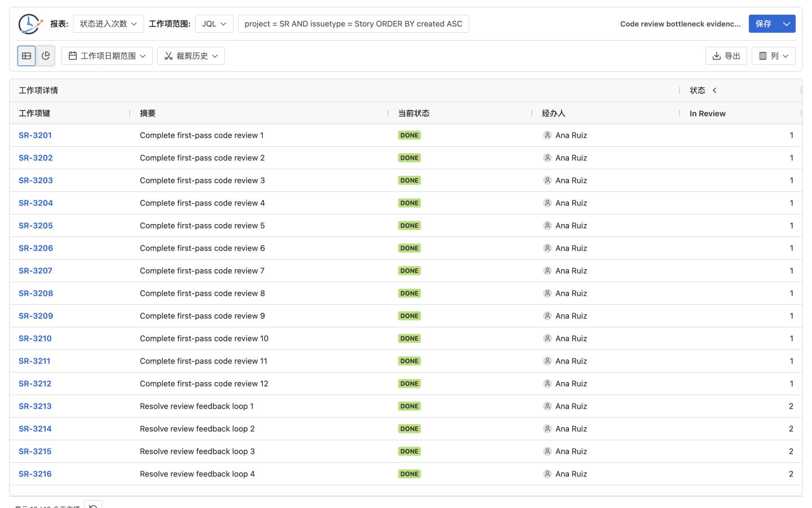This screenshot has height=508, width=812.
Task: Click the 保存 button
Action: (764, 24)
